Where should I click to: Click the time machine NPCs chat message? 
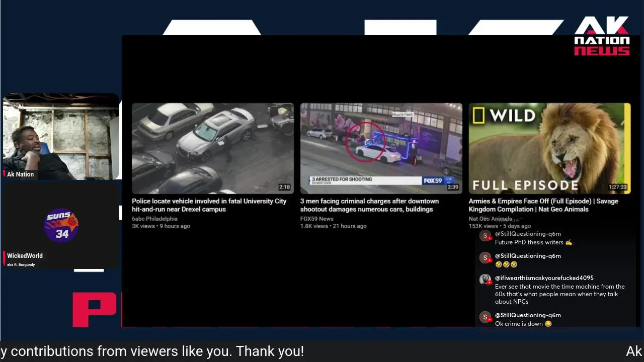click(x=560, y=294)
